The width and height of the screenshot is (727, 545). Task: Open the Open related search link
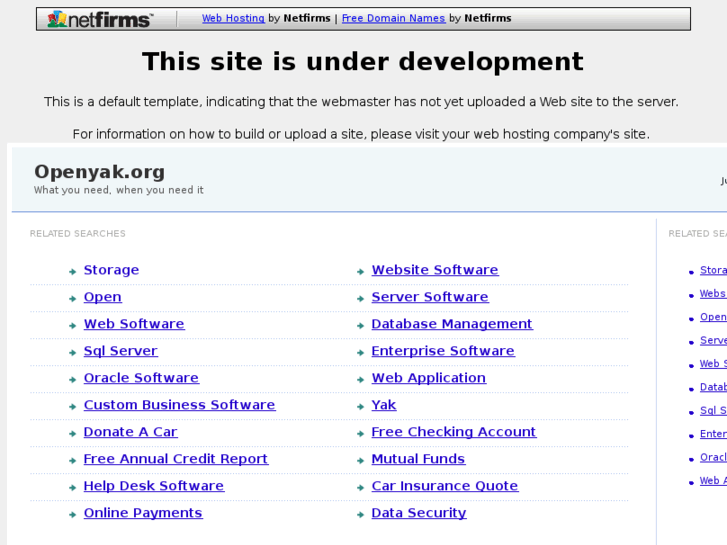102,297
